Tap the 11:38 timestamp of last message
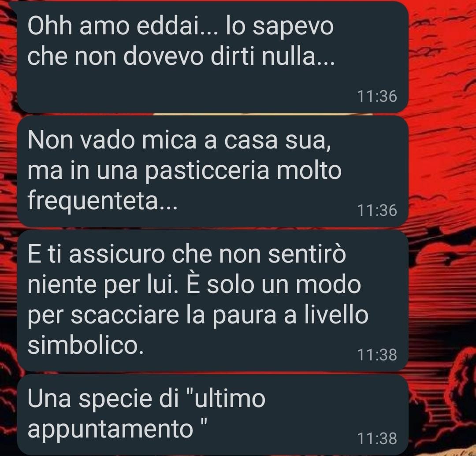 [x=377, y=439]
